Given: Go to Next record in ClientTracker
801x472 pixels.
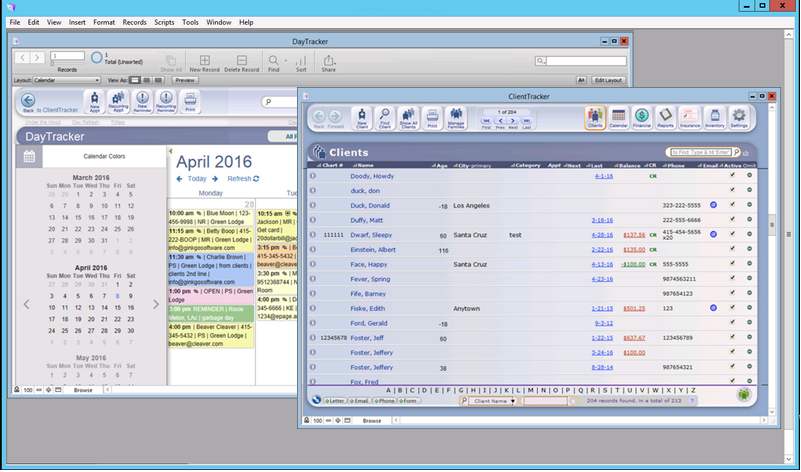Looking at the screenshot, I should [513, 121].
